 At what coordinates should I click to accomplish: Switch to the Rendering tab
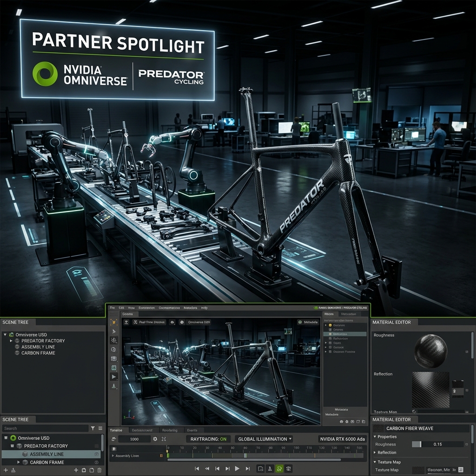coord(170,430)
